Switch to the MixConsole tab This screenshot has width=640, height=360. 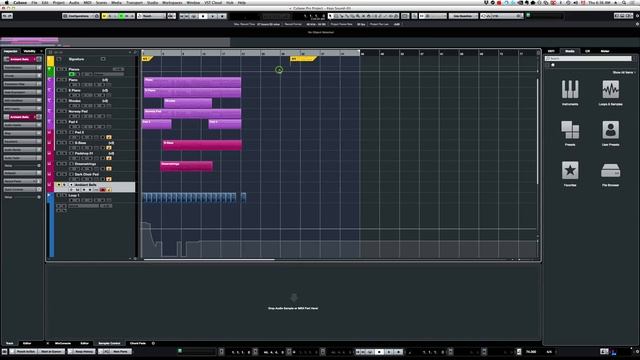[x=62, y=343]
